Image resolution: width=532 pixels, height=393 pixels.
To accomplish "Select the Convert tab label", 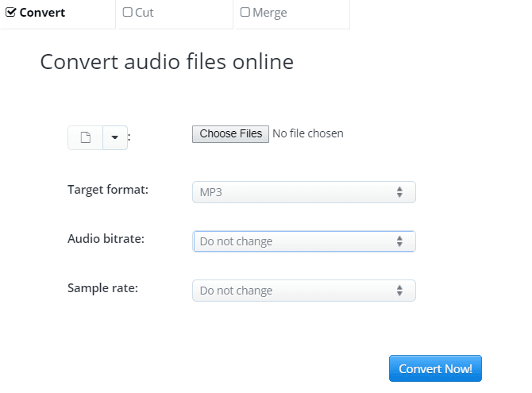I will tap(42, 13).
